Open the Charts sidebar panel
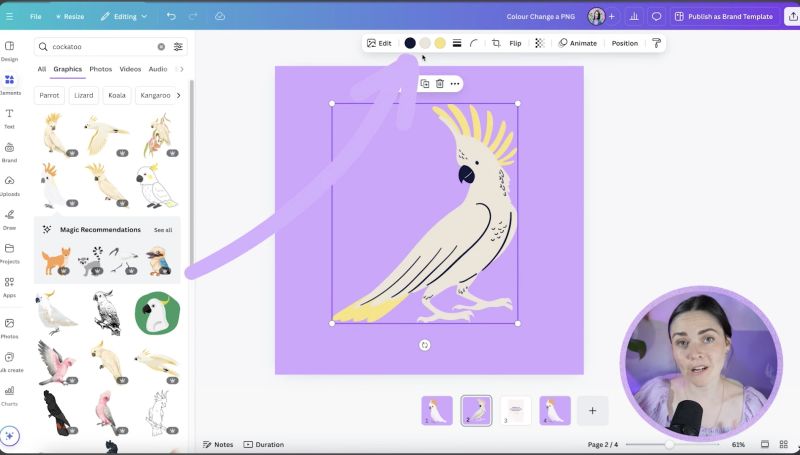 point(9,396)
